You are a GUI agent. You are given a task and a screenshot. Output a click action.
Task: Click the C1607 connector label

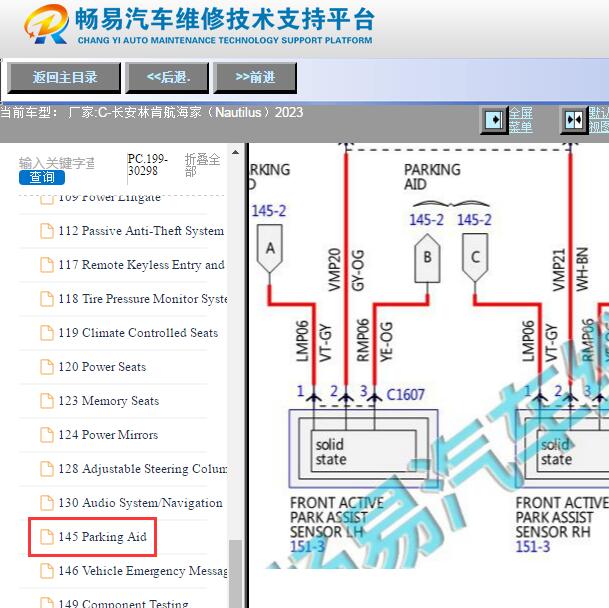point(405,395)
